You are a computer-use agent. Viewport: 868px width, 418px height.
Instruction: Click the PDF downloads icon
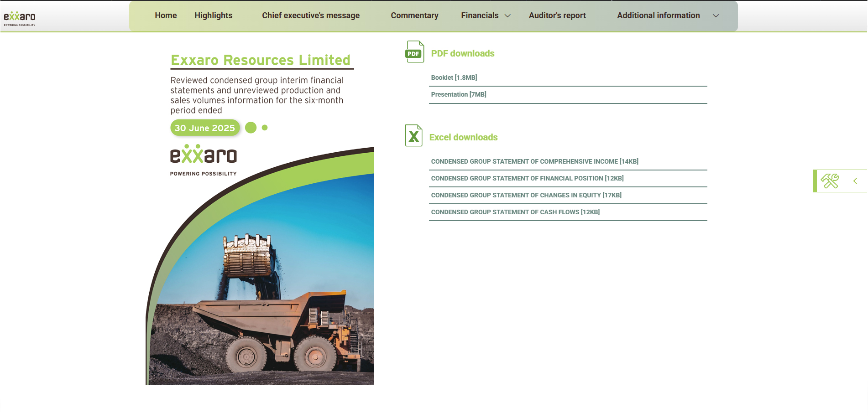(414, 52)
